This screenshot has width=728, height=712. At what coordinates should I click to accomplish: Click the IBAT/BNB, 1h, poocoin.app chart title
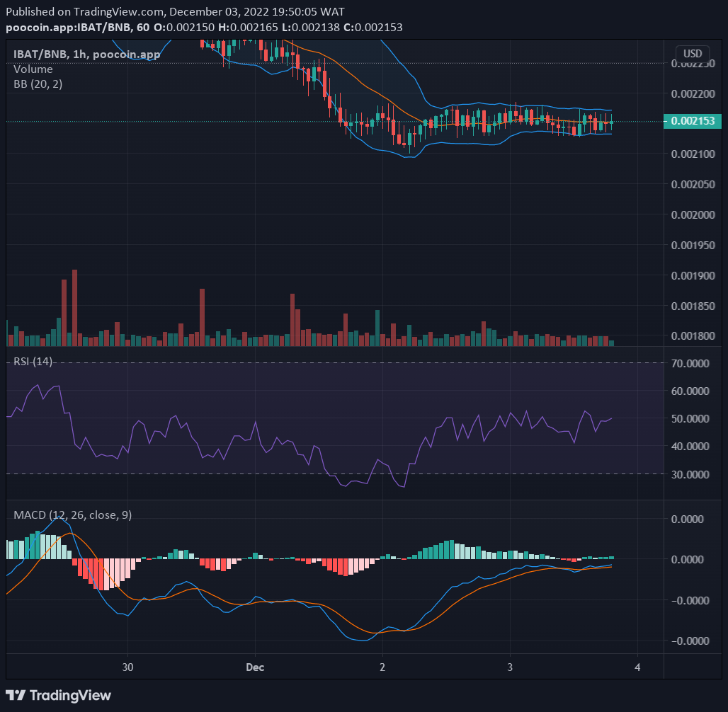[87, 54]
